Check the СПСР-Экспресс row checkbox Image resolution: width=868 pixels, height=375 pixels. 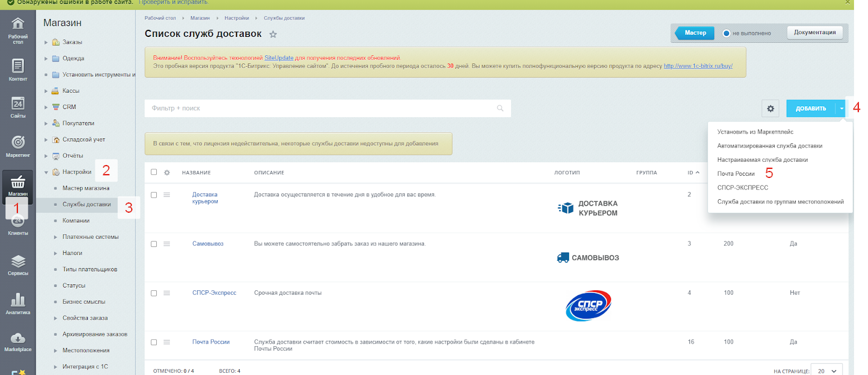tap(154, 293)
